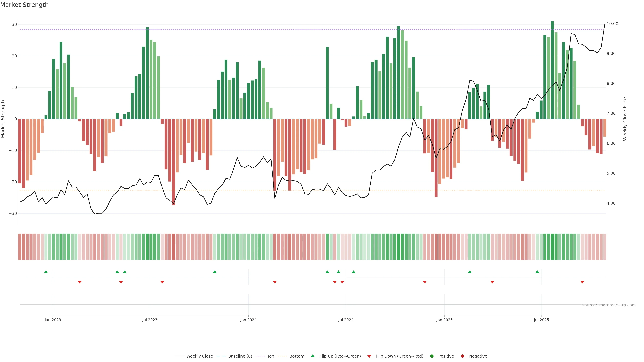This screenshot has width=644, height=362.
Task: Click the Jan 2023 x-axis label
Action: tap(53, 320)
